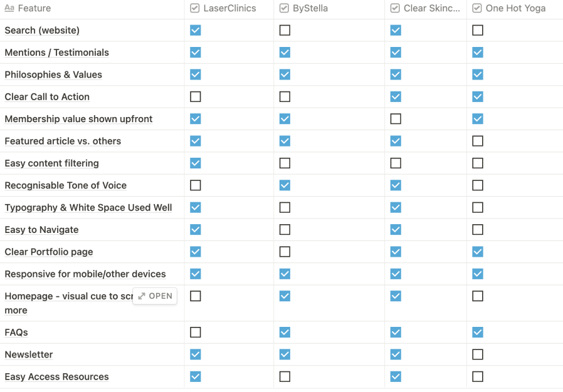Click the expand arrow icon on OPEN button
Viewport: 563px width, 392px height.
pyautogui.click(x=142, y=296)
